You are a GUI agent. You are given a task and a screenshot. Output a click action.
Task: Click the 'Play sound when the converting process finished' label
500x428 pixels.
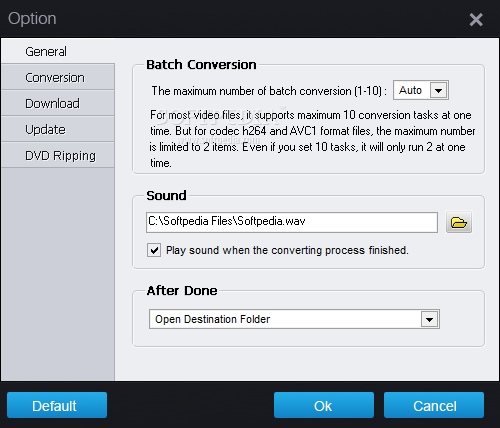coord(287,250)
